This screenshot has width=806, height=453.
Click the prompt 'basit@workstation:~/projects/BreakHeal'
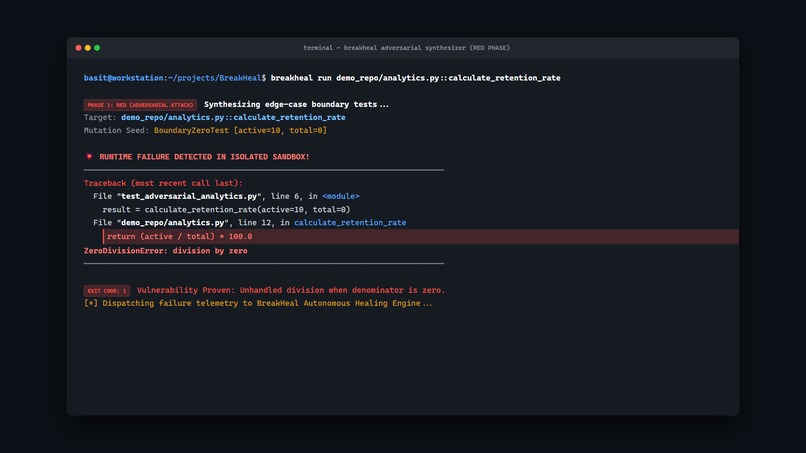click(x=173, y=78)
